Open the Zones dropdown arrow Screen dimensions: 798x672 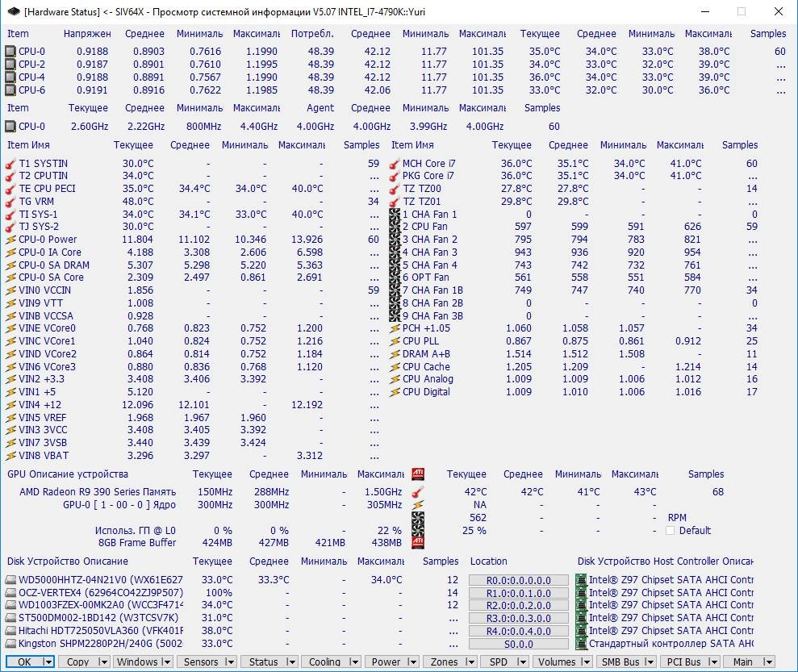(470, 662)
